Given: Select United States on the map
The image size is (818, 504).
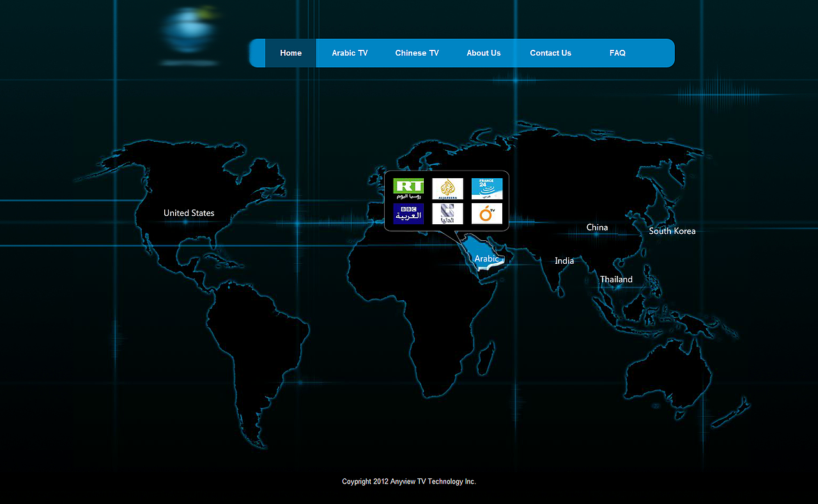Looking at the screenshot, I should point(189,213).
